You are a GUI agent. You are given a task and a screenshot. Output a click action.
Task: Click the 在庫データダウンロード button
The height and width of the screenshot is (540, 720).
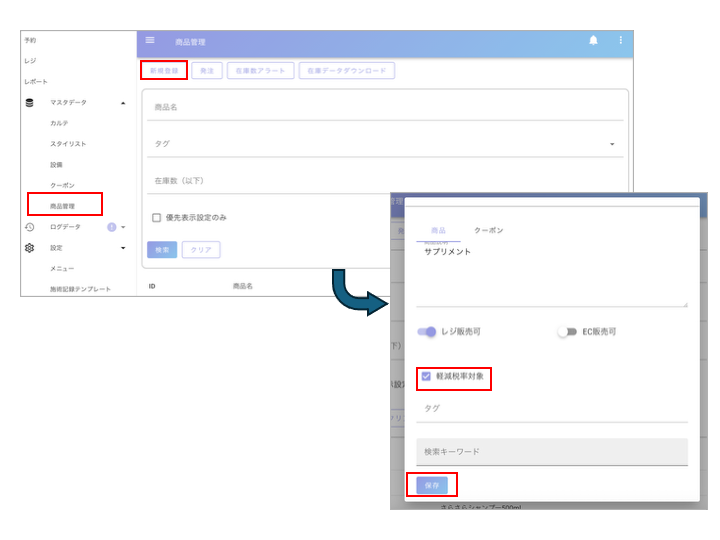point(346,71)
